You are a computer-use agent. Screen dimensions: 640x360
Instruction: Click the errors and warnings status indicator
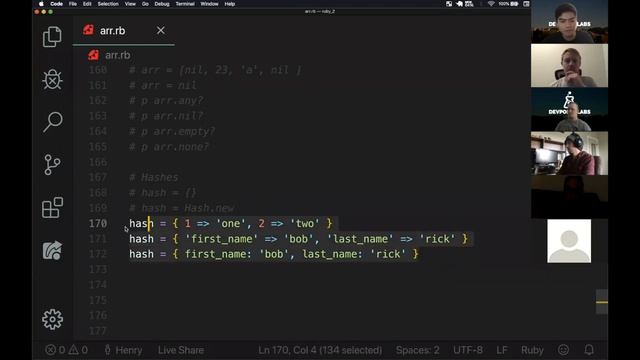(67, 350)
